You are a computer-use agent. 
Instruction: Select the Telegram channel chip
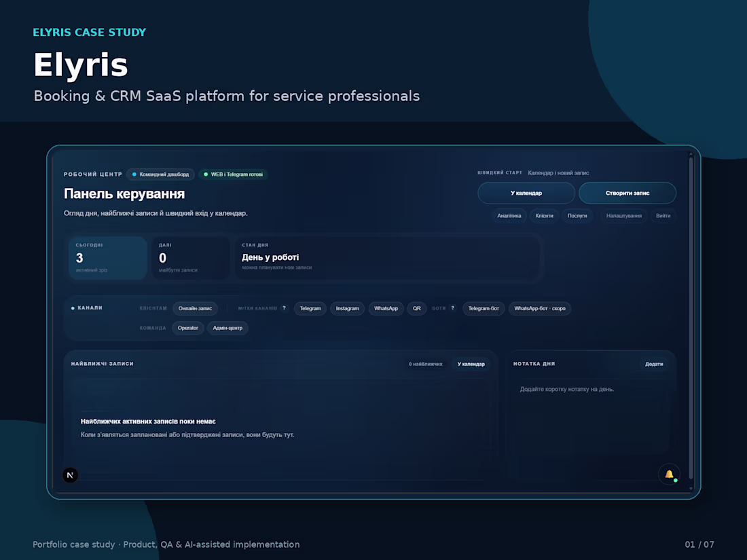click(x=310, y=309)
